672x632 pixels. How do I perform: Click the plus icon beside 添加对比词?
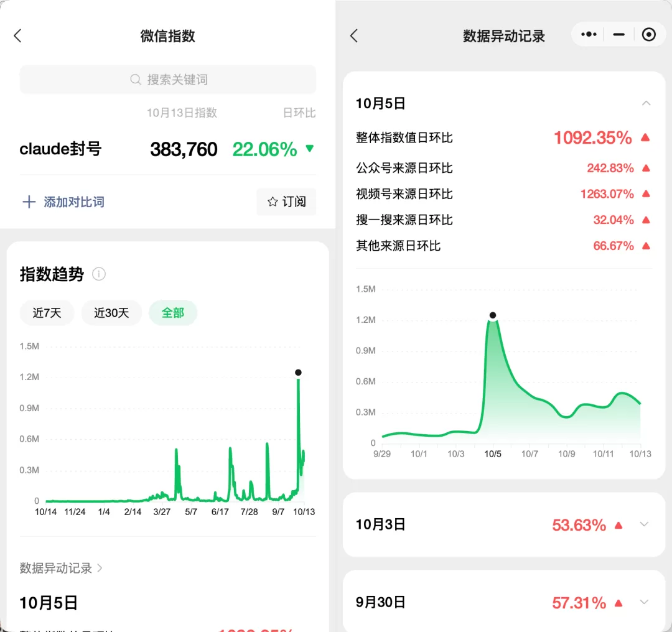[29, 202]
